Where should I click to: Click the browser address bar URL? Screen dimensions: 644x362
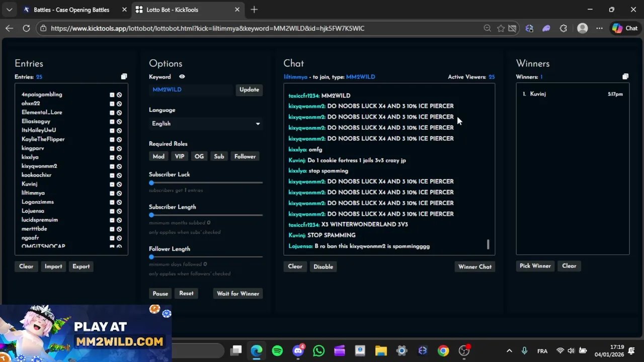[208, 28]
